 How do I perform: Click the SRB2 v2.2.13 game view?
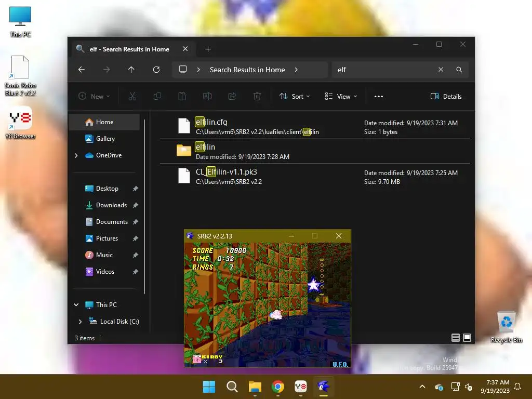pos(268,305)
